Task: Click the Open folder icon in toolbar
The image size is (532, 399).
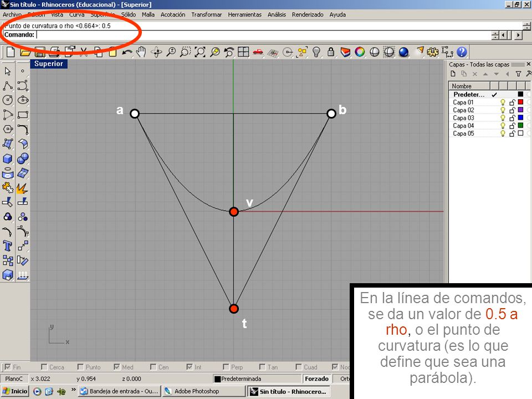Action: [x=25, y=52]
